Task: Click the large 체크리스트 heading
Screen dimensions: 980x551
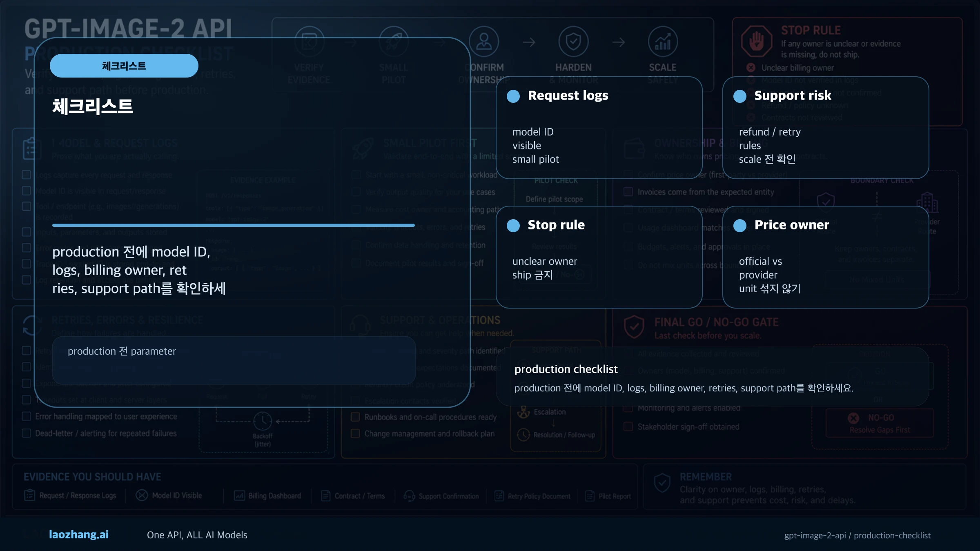Action: click(93, 107)
